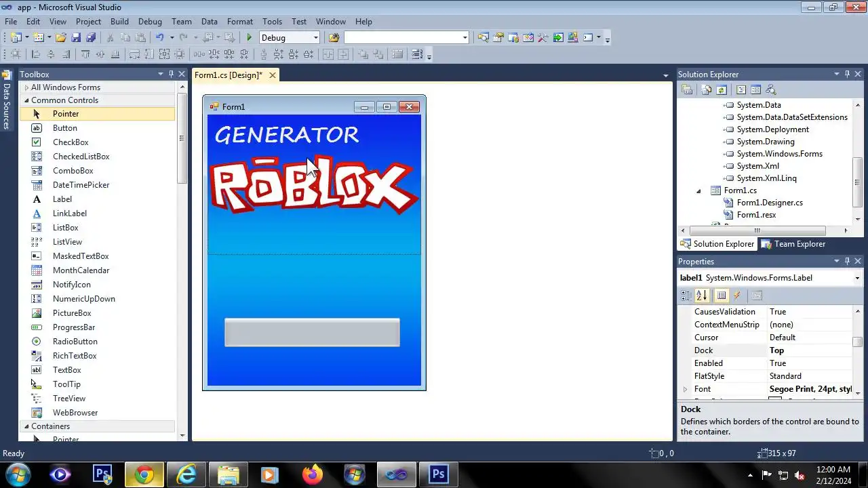Viewport: 868px width, 488px height.
Task: Open the label1 object selector dropdown
Action: [x=857, y=278]
